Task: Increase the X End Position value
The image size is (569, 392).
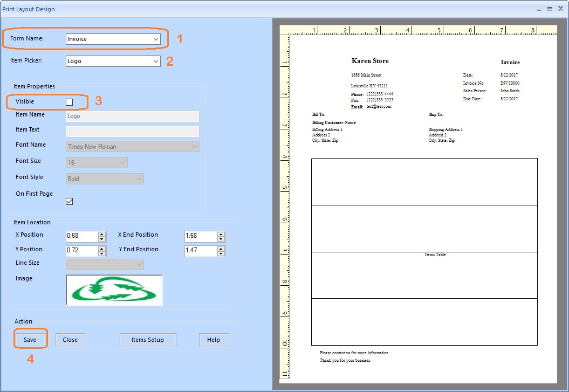Action: coord(221,234)
